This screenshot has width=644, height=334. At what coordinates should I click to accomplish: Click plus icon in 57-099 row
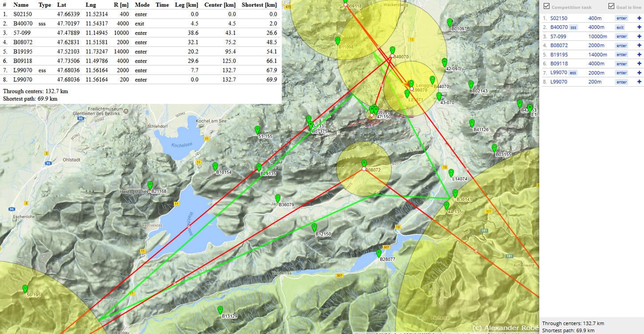639,36
